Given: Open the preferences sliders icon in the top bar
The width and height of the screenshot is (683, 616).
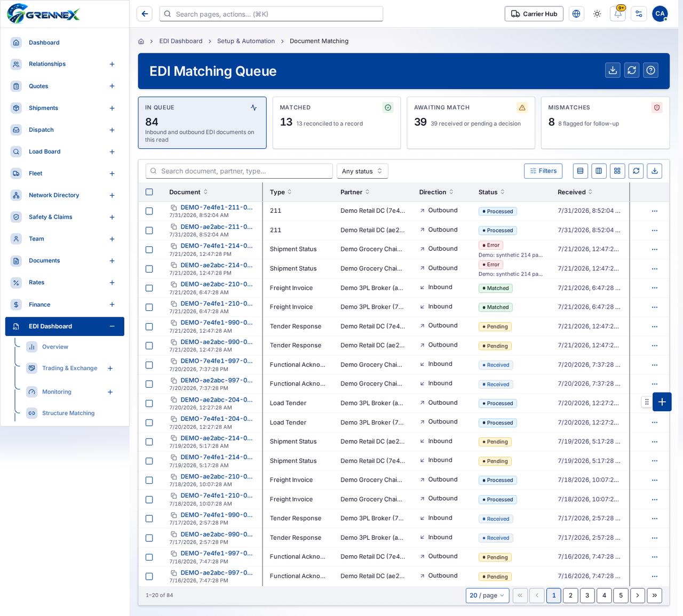Looking at the screenshot, I should tap(639, 14).
